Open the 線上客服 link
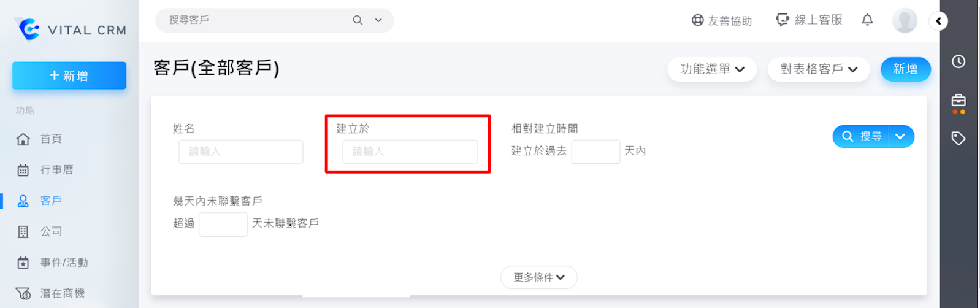Viewport: 980px width, 308px height. [x=810, y=20]
